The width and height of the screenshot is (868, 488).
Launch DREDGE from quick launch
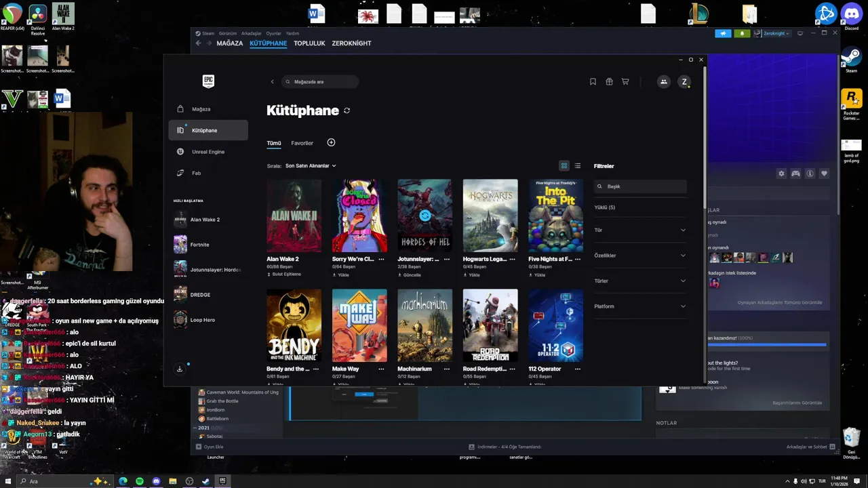click(208, 295)
